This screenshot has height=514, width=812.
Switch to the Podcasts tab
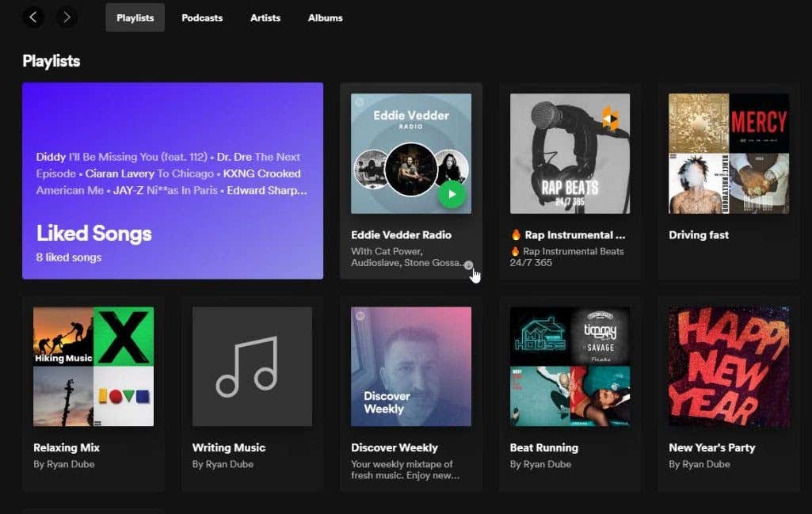[x=202, y=17]
